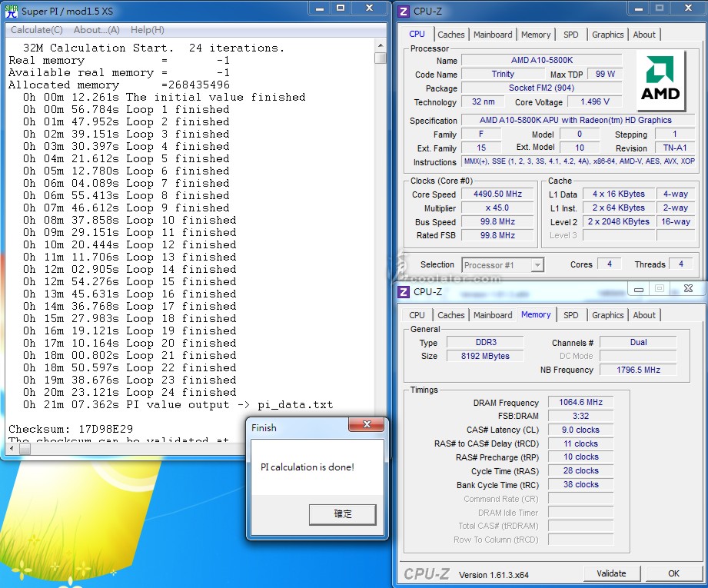
Task: Open the Help(H) menu
Action: [147, 30]
